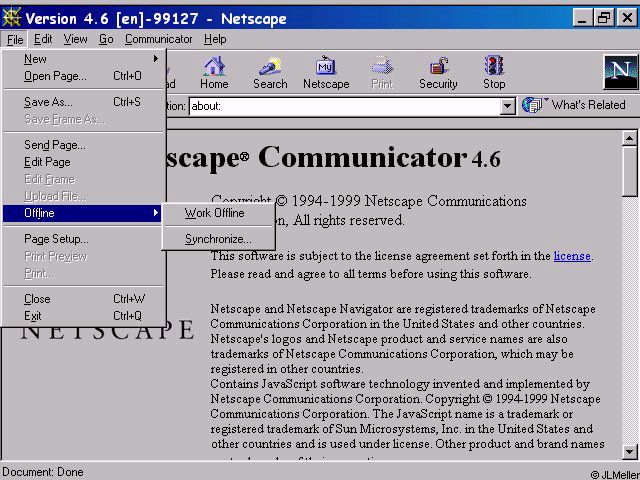Click the Document: Done status text
This screenshot has width=640, height=480.
point(43,472)
